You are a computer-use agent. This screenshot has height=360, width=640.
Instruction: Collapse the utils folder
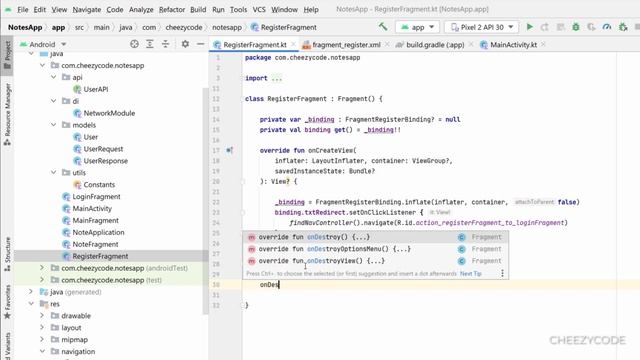pyautogui.click(x=53, y=173)
